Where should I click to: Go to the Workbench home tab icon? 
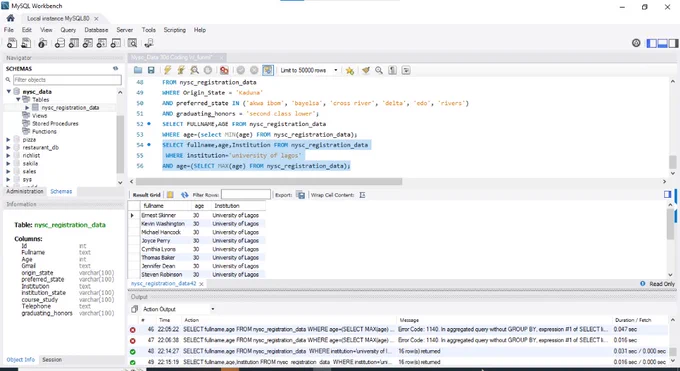click(x=10, y=18)
